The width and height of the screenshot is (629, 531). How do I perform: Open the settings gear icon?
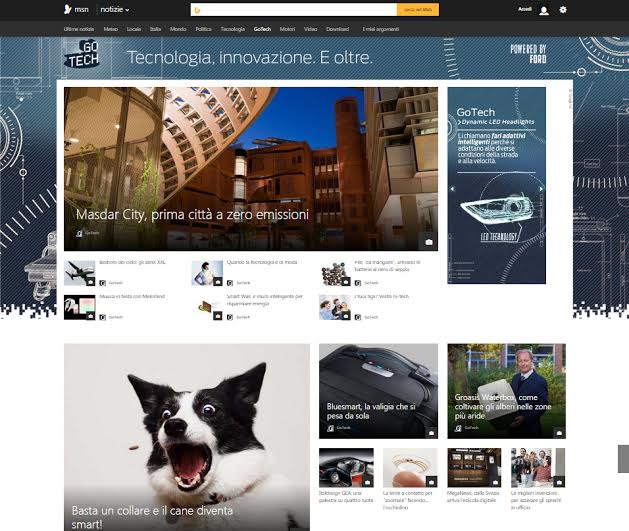563,10
